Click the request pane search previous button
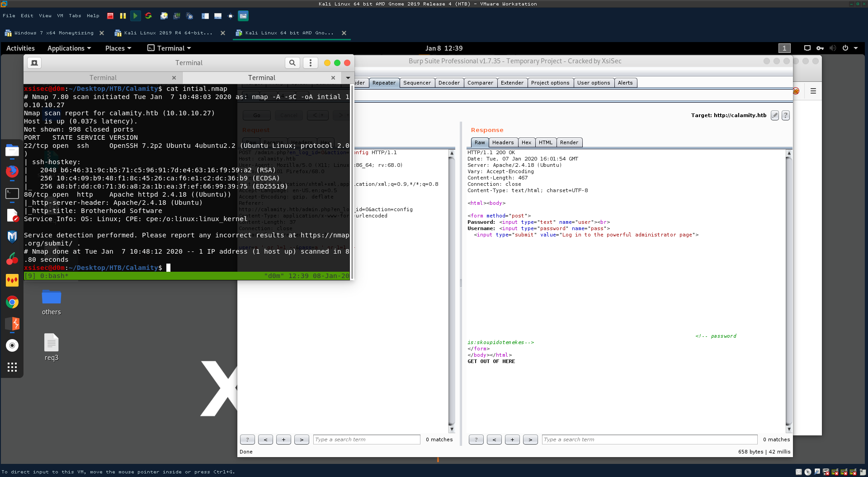 pos(265,439)
